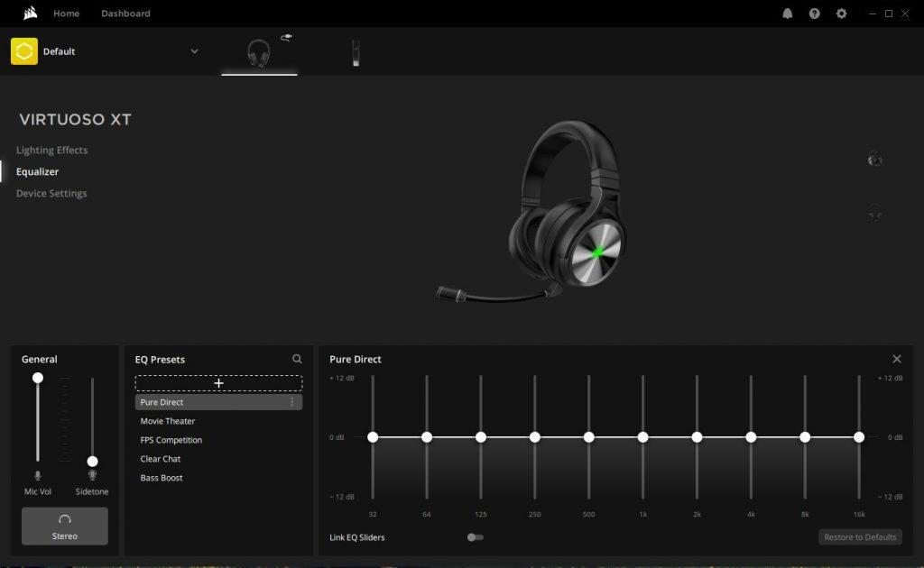Image resolution: width=924 pixels, height=568 pixels.
Task: Click the 125 Hz EQ slider handle
Action: [481, 437]
